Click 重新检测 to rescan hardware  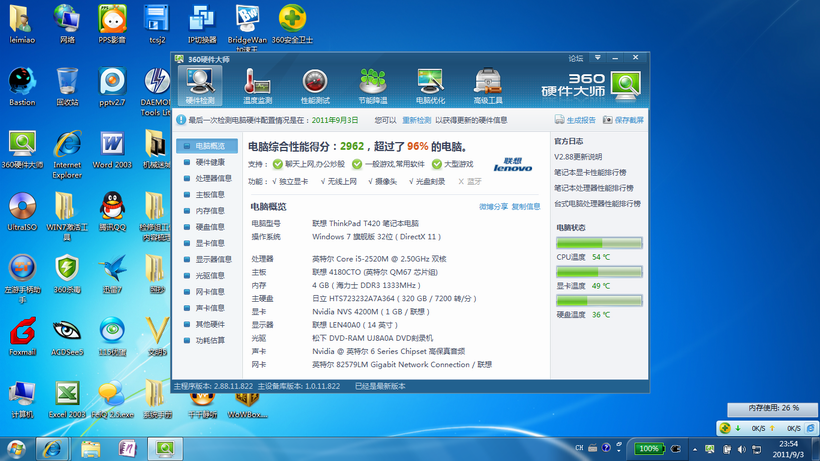416,120
